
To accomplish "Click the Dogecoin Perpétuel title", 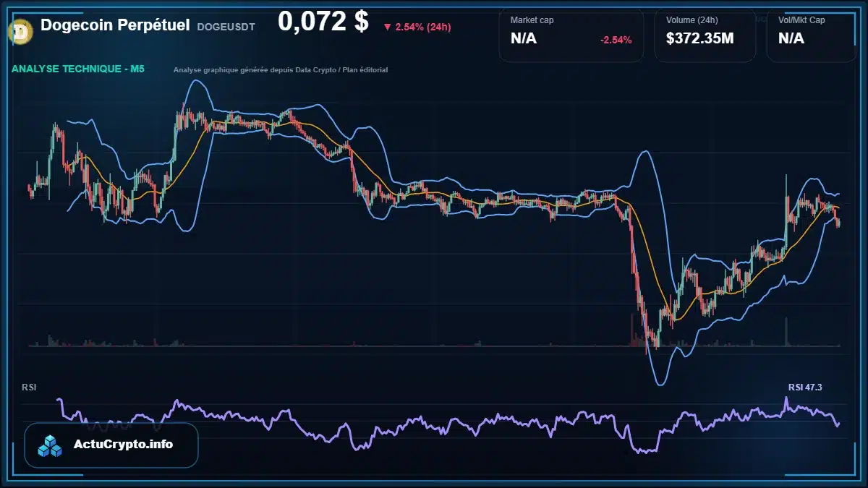I will pyautogui.click(x=115, y=25).
